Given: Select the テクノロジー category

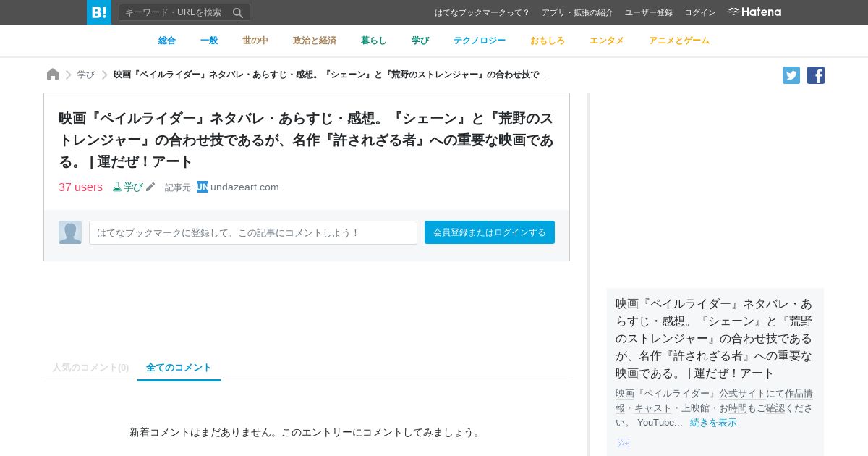Looking at the screenshot, I should point(480,41).
